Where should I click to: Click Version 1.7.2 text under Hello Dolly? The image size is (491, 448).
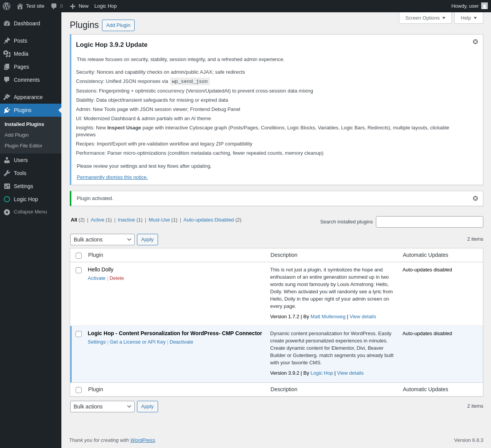pyautogui.click(x=285, y=317)
